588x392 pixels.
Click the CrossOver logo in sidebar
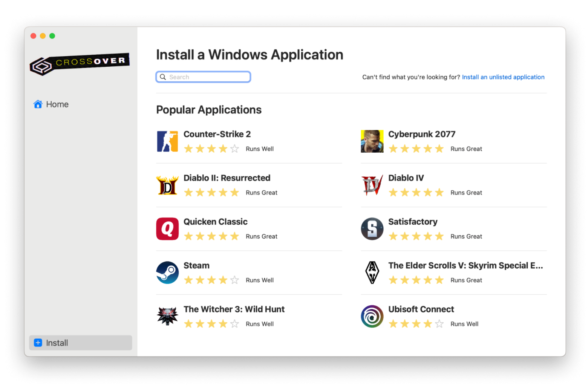tap(80, 64)
